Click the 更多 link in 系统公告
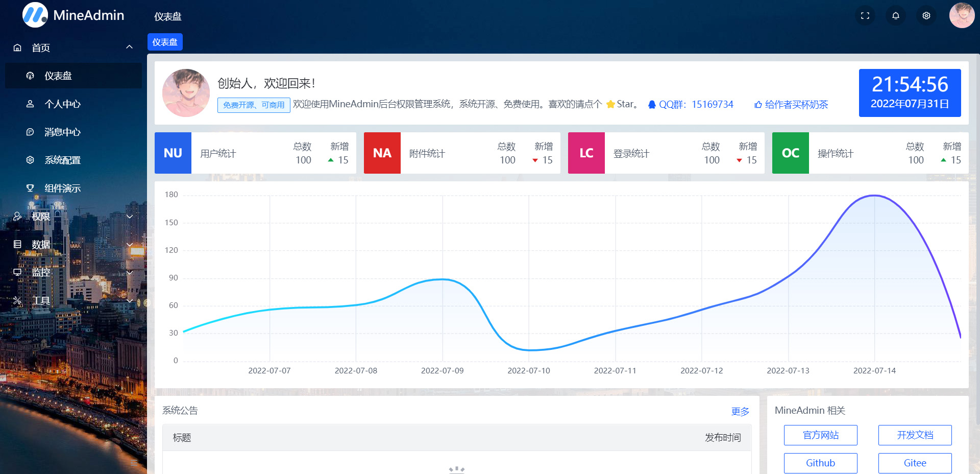Image resolution: width=980 pixels, height=474 pixels. point(740,411)
